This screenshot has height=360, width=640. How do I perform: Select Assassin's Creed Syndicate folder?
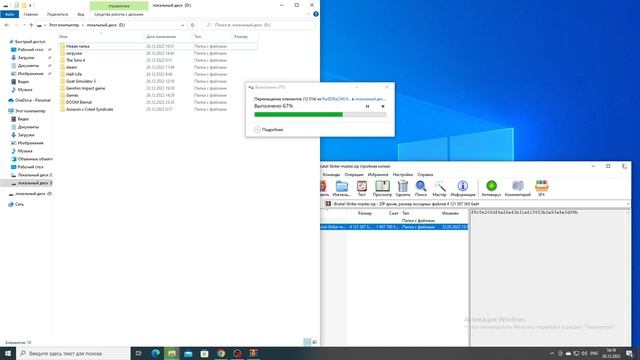point(89,109)
